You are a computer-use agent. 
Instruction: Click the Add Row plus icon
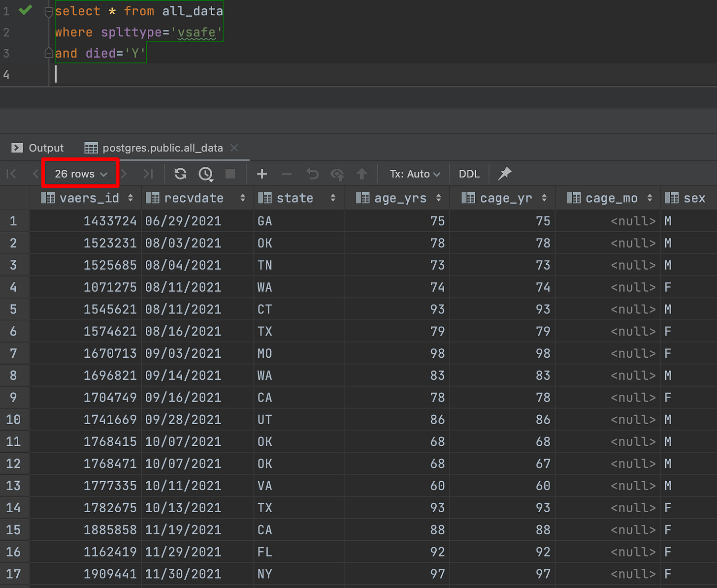262,174
